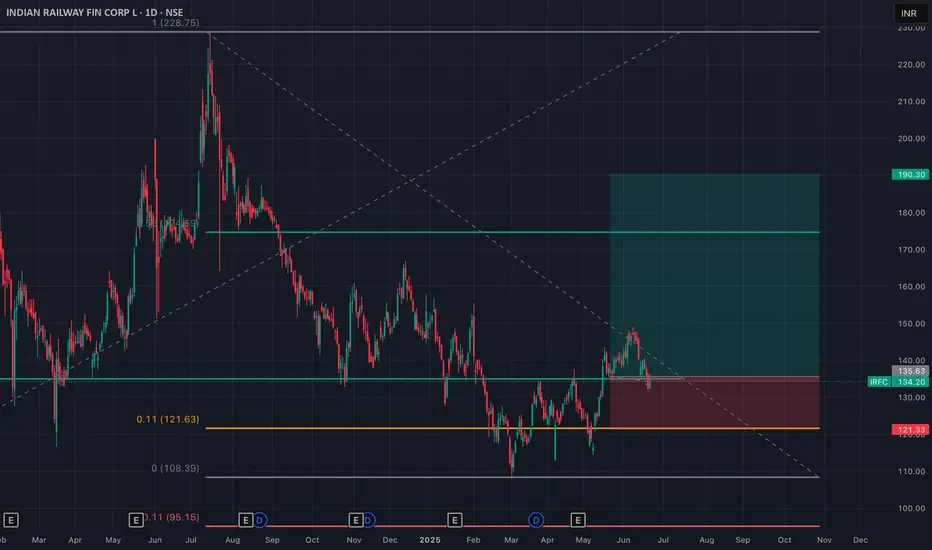Click the 160.00 price axis label

tap(911, 287)
